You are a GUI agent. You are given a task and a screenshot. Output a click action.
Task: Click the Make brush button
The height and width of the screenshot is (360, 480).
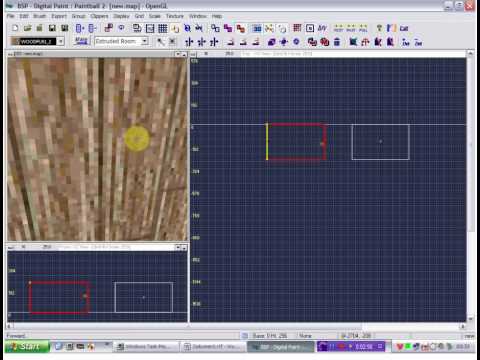[x=81, y=41]
